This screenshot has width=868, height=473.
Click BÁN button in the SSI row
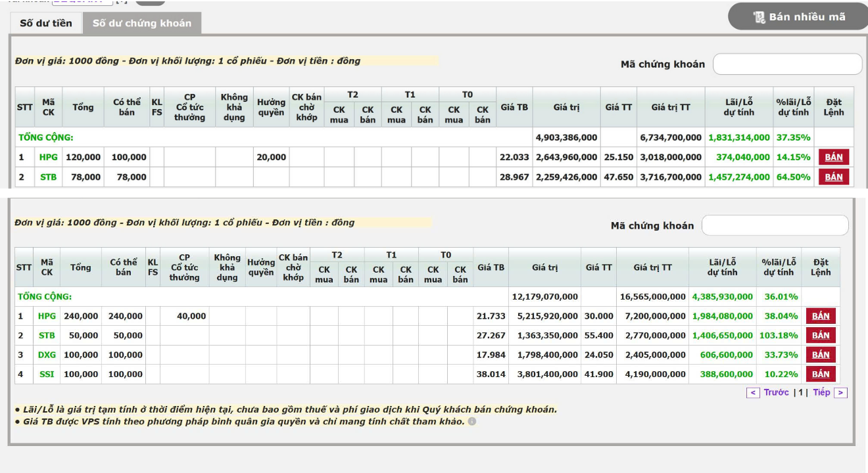pyautogui.click(x=821, y=374)
